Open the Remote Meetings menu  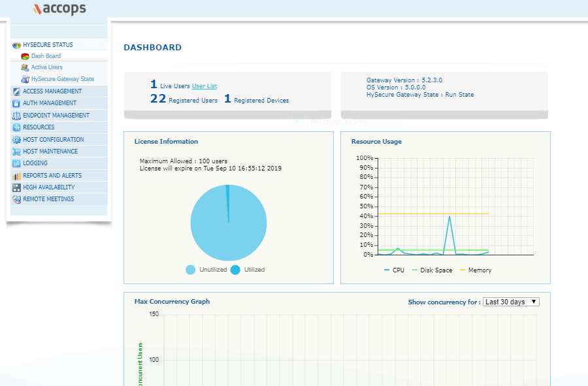coord(59,199)
